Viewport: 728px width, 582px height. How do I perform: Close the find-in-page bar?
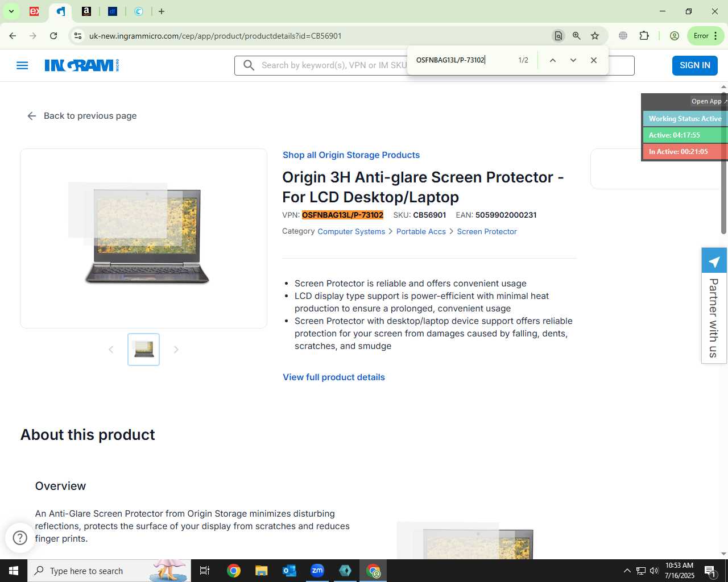pos(594,60)
